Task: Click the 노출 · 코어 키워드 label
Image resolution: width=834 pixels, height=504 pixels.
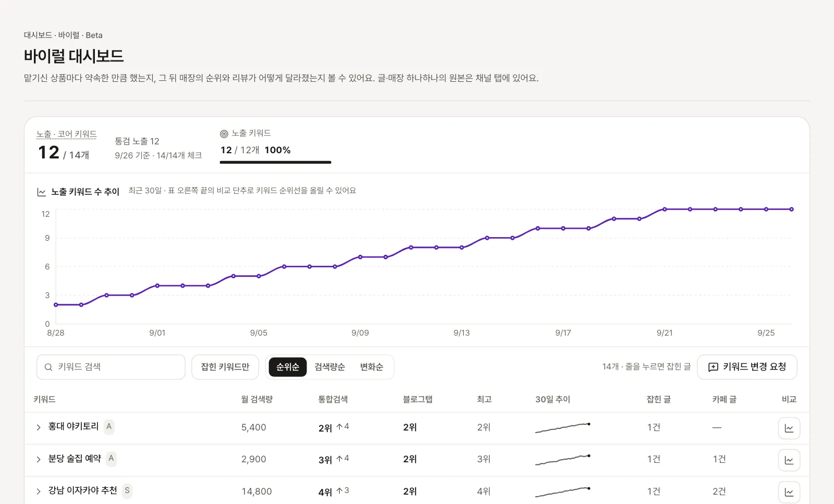Action: pyautogui.click(x=67, y=134)
